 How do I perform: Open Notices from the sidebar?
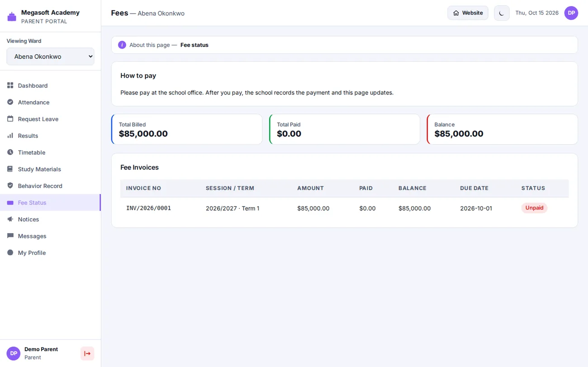[x=50, y=219]
